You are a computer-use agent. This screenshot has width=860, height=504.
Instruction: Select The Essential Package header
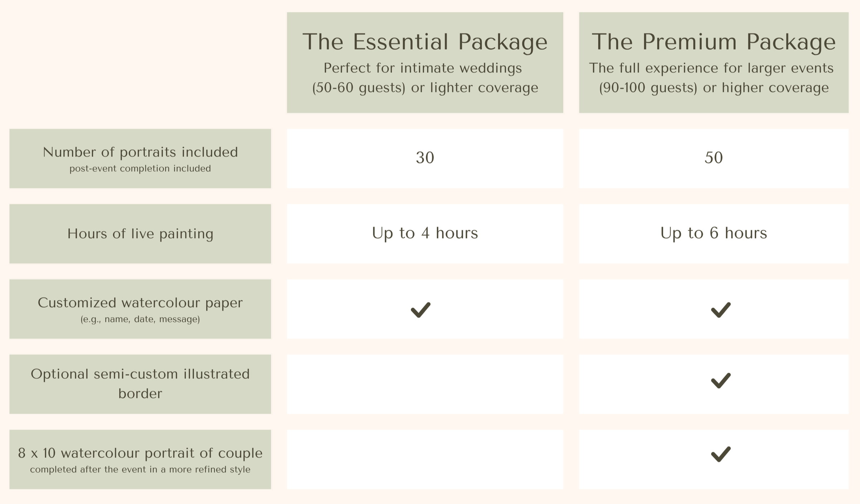[x=425, y=63]
